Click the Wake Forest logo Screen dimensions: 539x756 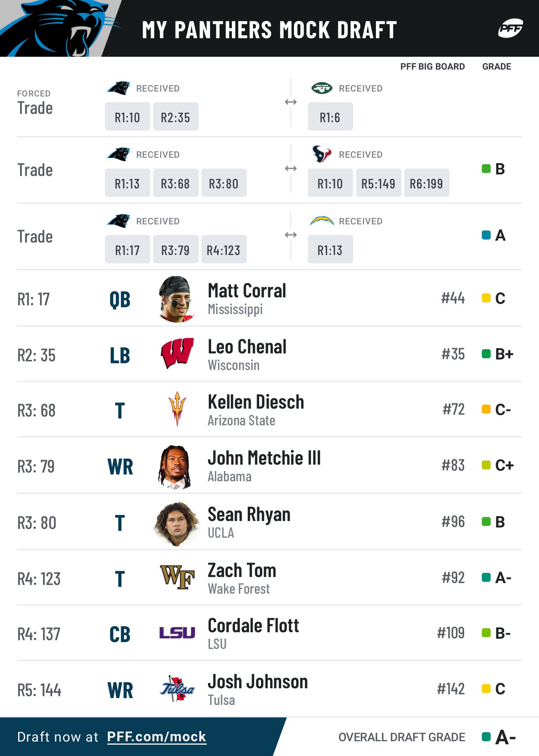[x=177, y=577]
